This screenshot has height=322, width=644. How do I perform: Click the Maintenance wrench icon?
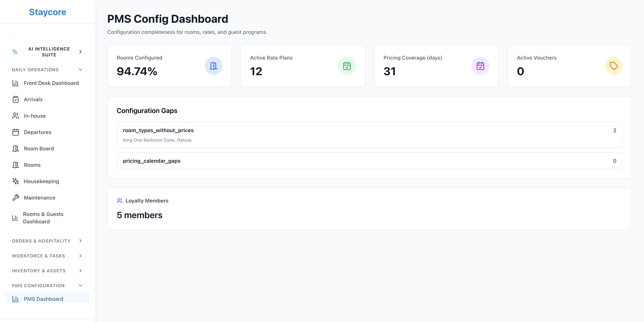pos(15,198)
